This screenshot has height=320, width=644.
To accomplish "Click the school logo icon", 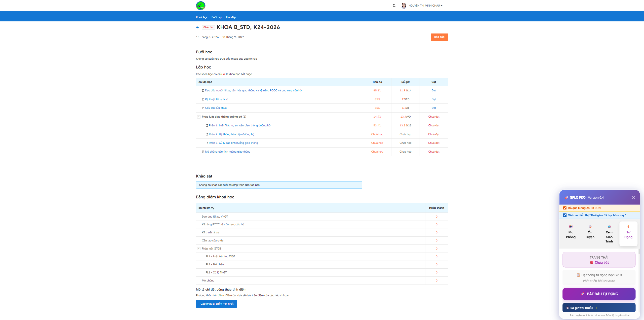I will 200,6.
